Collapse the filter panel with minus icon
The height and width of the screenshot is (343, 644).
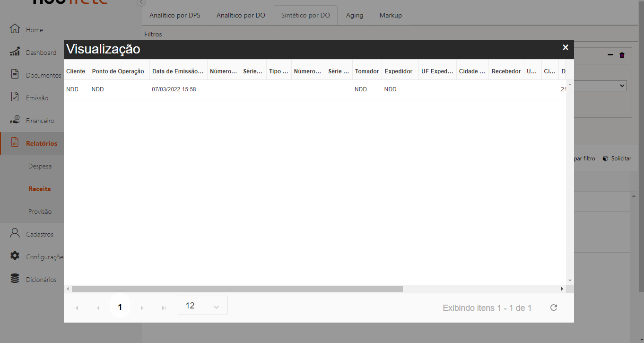click(610, 55)
